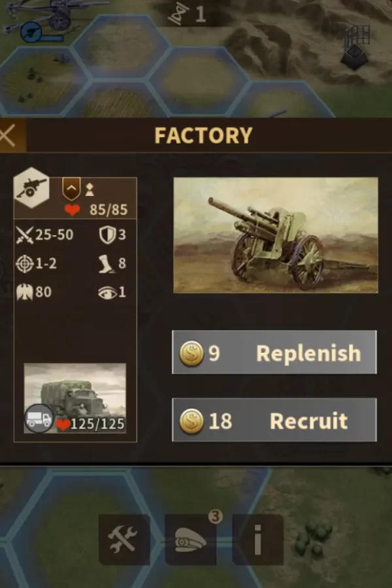Click the Replenish button for 9 coins

(x=274, y=352)
